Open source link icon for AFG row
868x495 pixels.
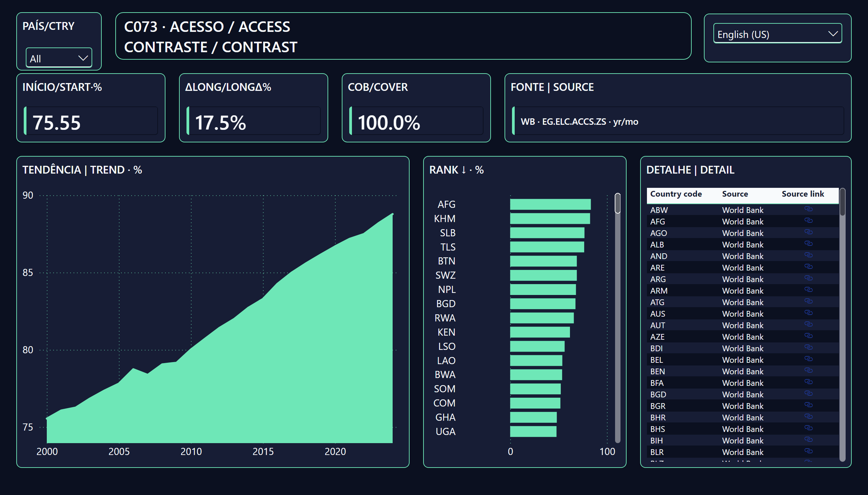pyautogui.click(x=808, y=221)
